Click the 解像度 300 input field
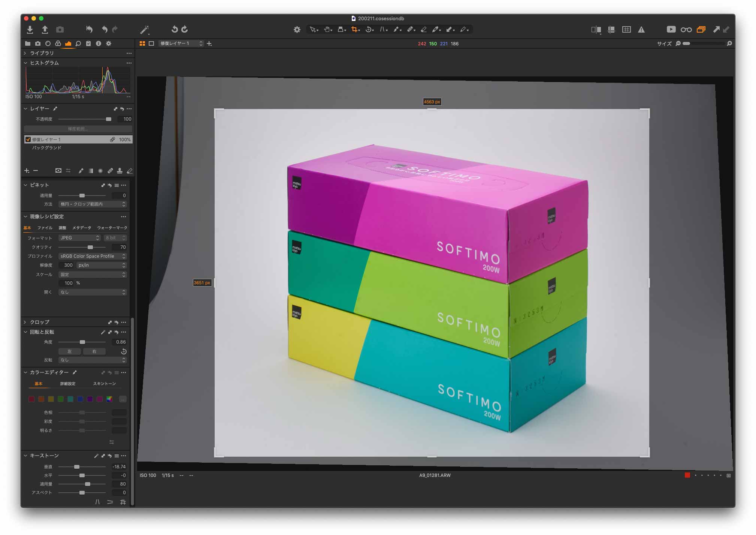 pos(67,265)
